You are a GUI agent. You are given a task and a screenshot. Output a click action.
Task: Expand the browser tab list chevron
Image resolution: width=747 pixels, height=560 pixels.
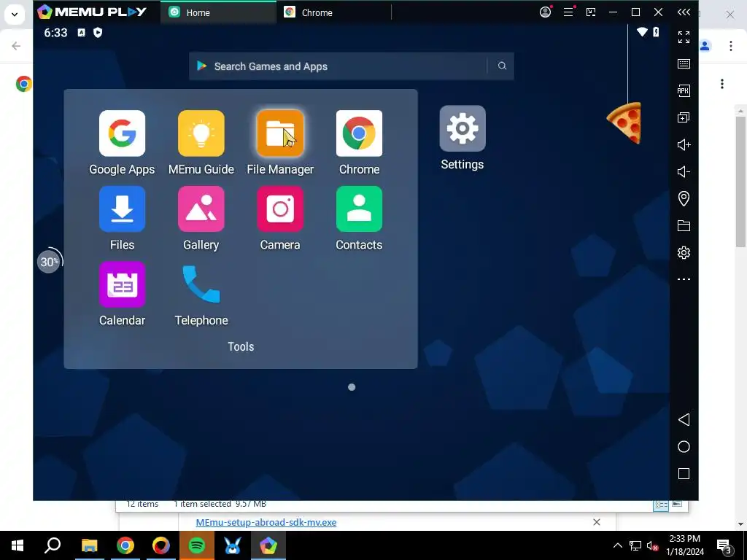[x=15, y=15]
